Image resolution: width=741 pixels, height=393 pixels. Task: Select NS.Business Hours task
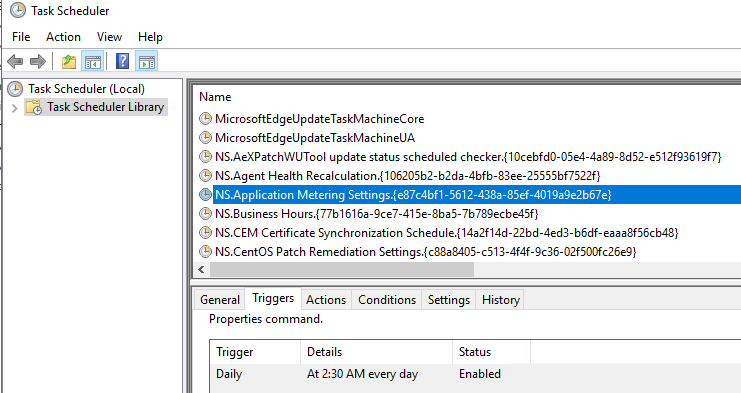click(x=377, y=214)
